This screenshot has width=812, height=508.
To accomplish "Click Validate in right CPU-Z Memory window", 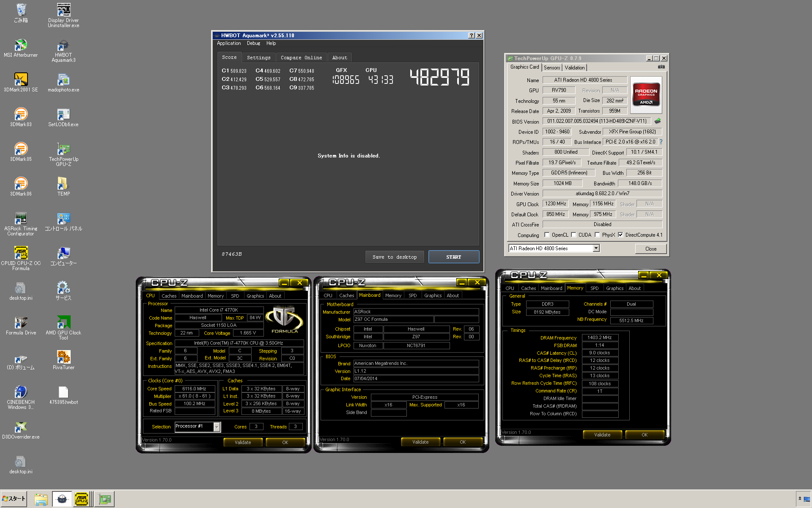I will [x=602, y=435].
